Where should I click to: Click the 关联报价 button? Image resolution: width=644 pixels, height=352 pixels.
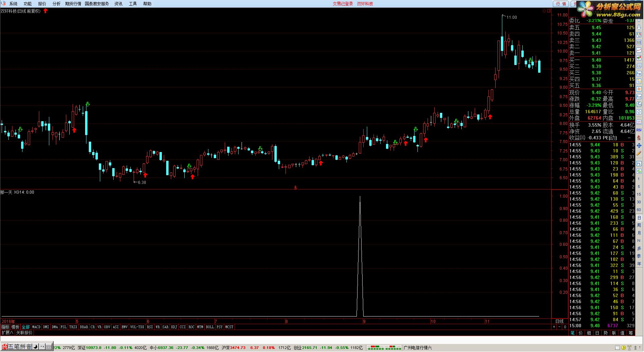point(24,333)
